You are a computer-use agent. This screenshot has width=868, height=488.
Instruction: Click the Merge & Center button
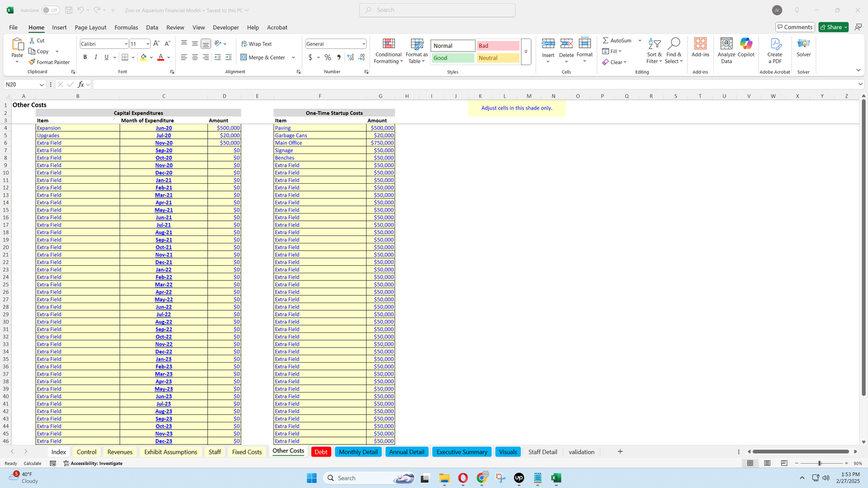tap(263, 57)
